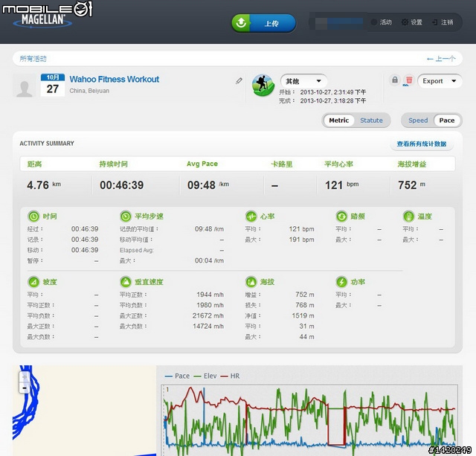476x456 pixels.
Task: Click the 09:48 /km summary pace value
Action: tap(208, 185)
